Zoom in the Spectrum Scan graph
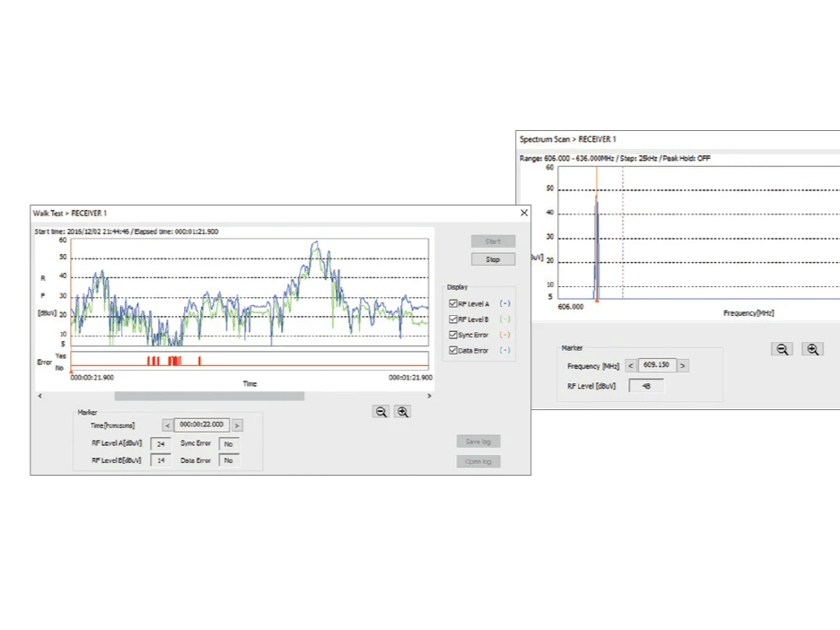840x630 pixels. (x=812, y=349)
